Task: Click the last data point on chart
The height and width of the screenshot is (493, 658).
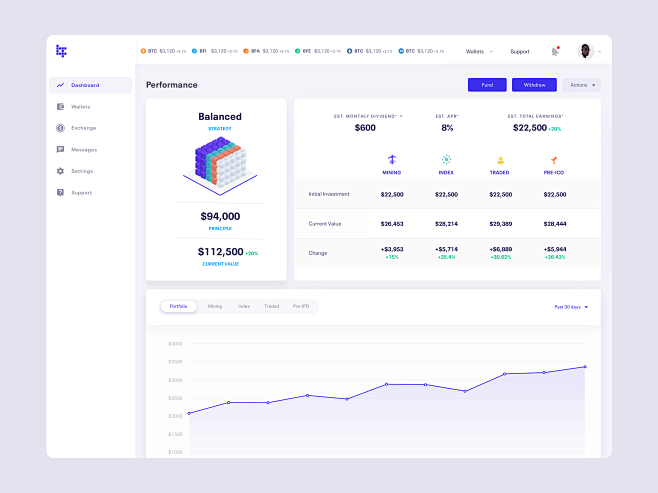Action: pyautogui.click(x=585, y=367)
